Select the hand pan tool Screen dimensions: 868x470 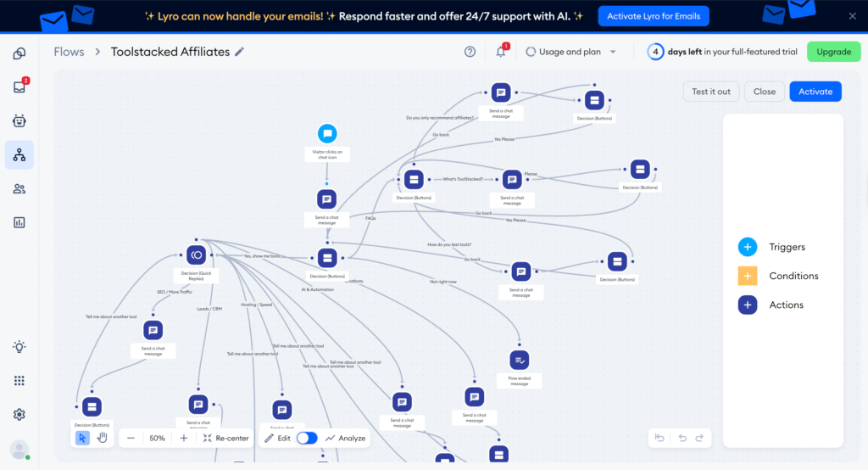pos(102,438)
